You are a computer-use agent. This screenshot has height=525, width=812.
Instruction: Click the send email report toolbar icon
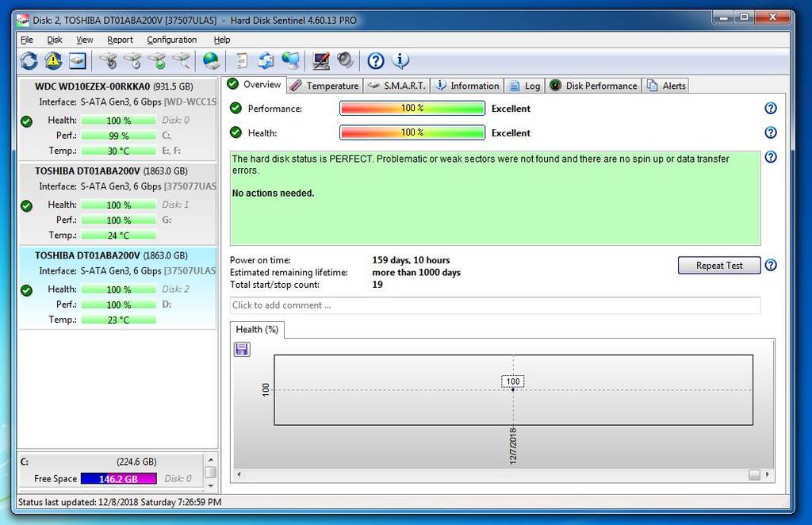point(266,60)
